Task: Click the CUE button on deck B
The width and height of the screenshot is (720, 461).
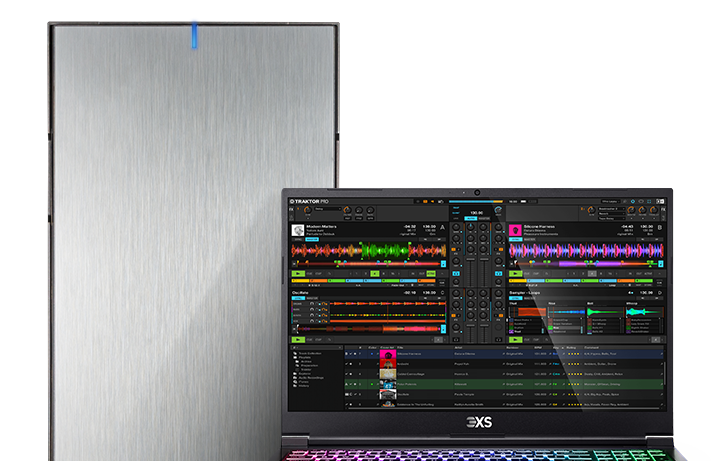Action: click(527, 274)
